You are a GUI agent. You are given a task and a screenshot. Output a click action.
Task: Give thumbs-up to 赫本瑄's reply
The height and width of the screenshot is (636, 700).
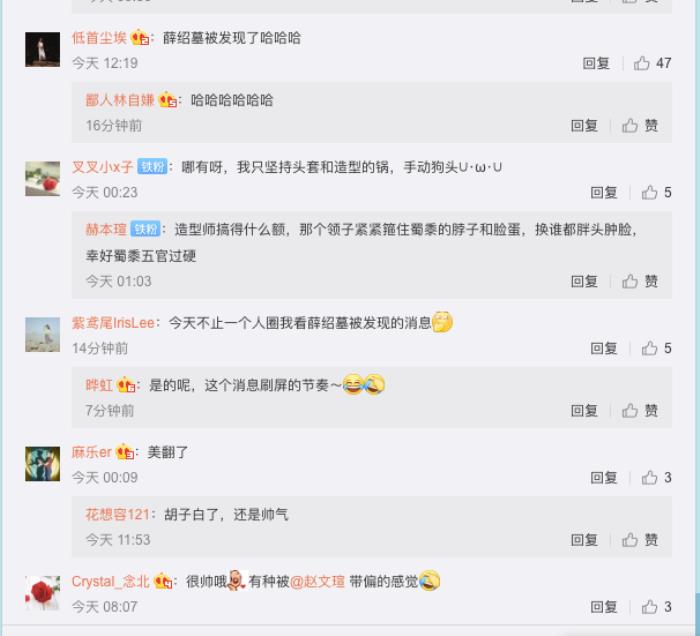coord(640,281)
